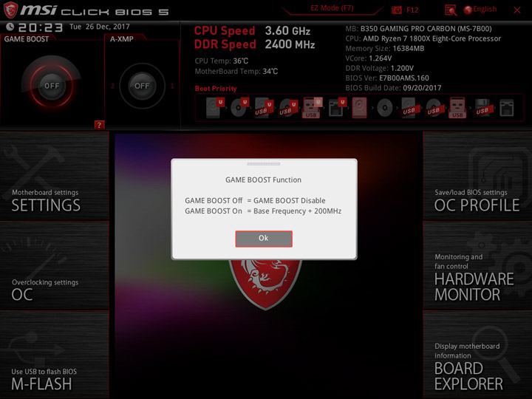
Task: Select the highlighted legacy hard disk boot device
Action: pyautogui.click(x=360, y=108)
